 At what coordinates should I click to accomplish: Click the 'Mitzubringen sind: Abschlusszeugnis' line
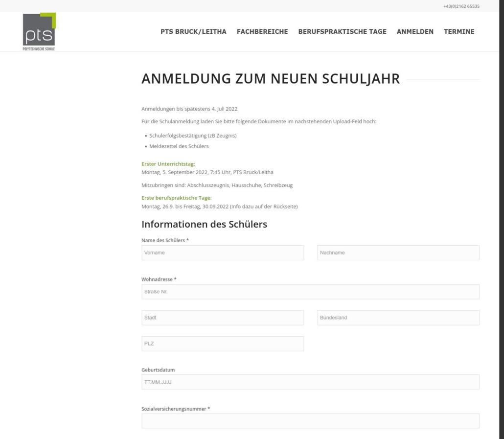pyautogui.click(x=217, y=185)
